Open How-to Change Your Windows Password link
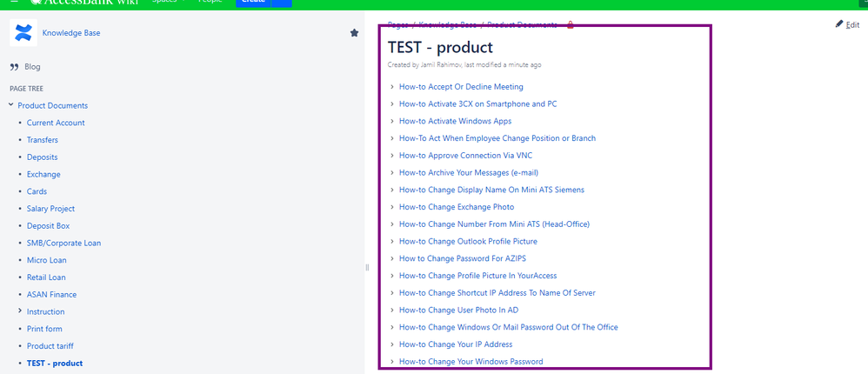Screen dimensions: 868x374 (x=471, y=362)
